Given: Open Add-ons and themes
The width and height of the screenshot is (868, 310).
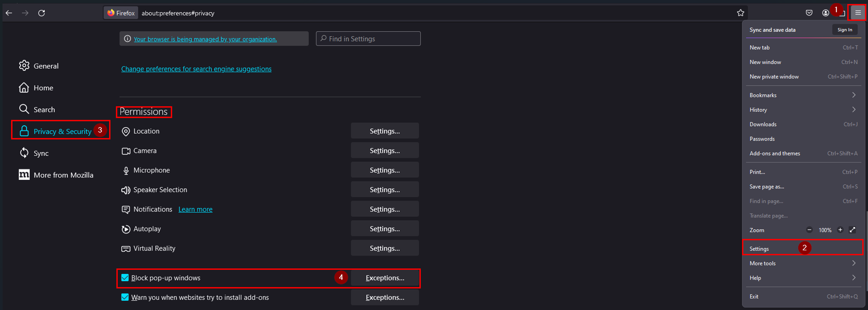Looking at the screenshot, I should (x=803, y=153).
